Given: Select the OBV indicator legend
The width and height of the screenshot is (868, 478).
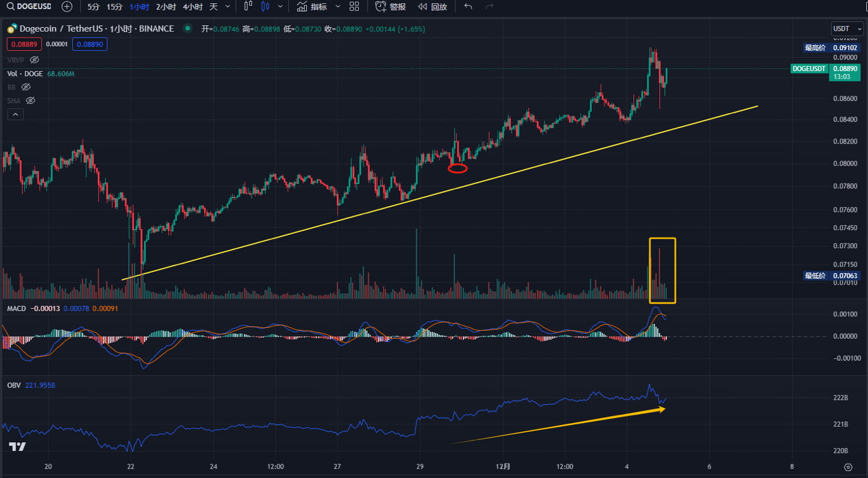Looking at the screenshot, I should point(14,385).
